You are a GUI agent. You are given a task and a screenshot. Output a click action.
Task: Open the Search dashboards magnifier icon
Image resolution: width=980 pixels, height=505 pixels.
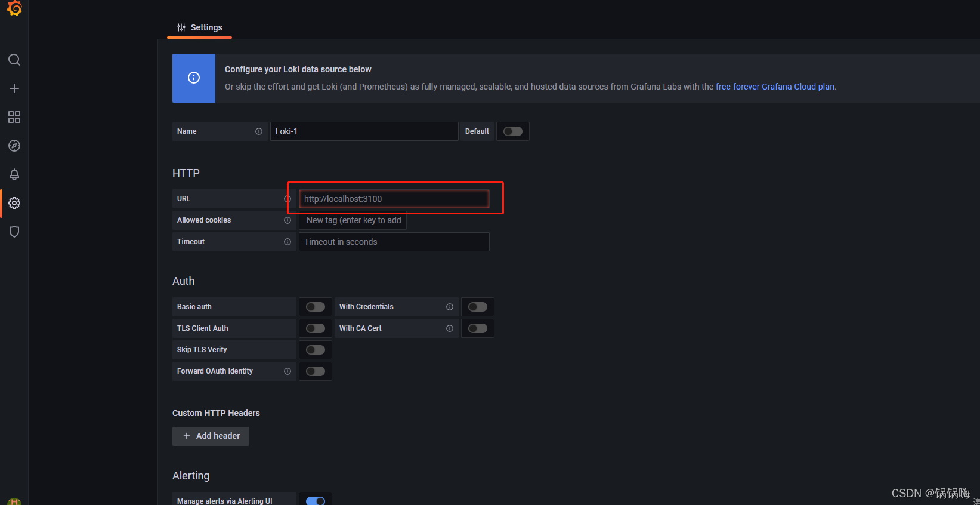14,60
